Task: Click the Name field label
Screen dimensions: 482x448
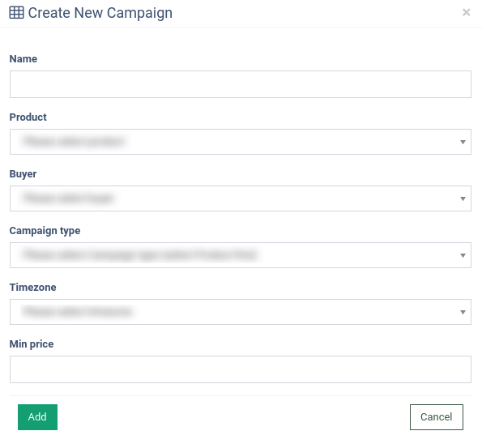Action: (23, 58)
